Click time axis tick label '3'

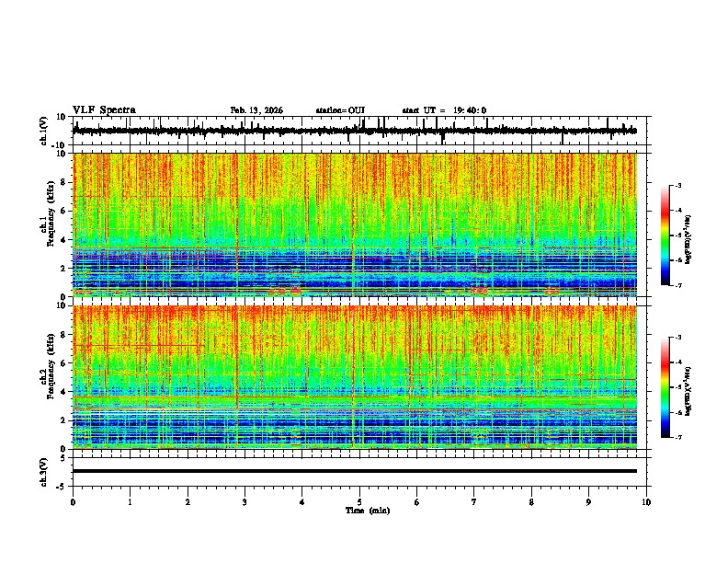(245, 502)
